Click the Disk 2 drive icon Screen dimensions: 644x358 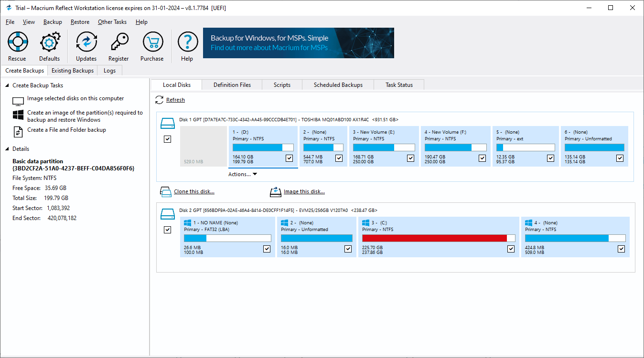[168, 214]
